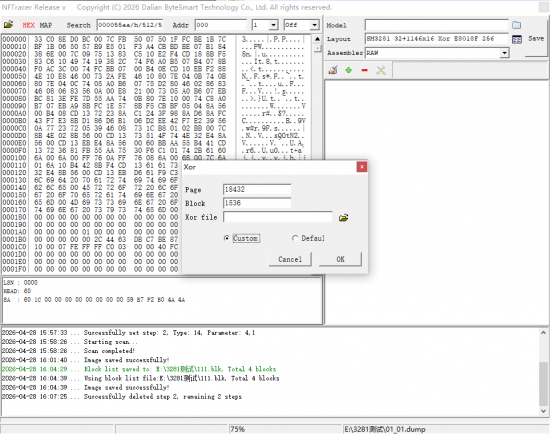The image size is (550, 434).
Task: Open the layout table icon beside Layout
Action: point(517,39)
